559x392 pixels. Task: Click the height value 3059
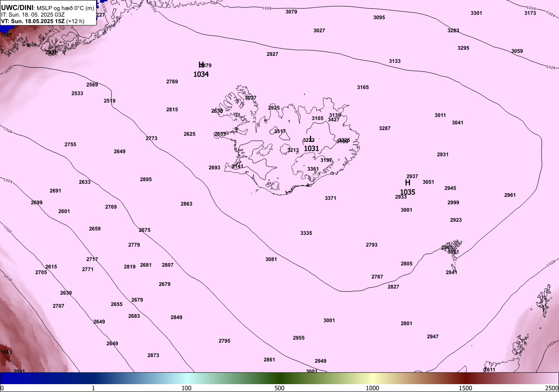[x=517, y=51]
